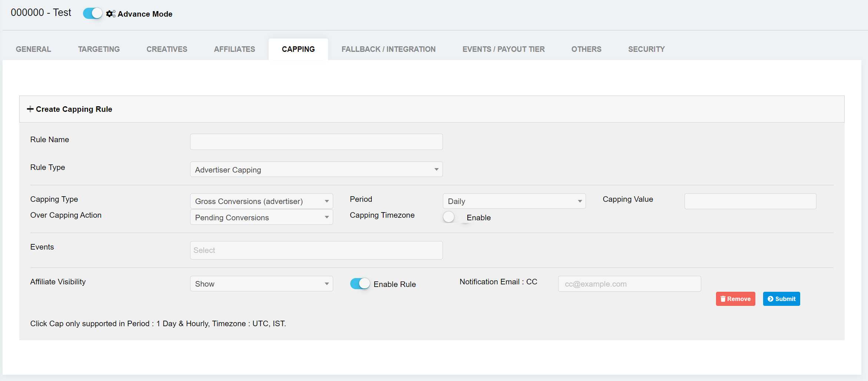
Task: Open the Fallback / Integration tab
Action: 388,49
